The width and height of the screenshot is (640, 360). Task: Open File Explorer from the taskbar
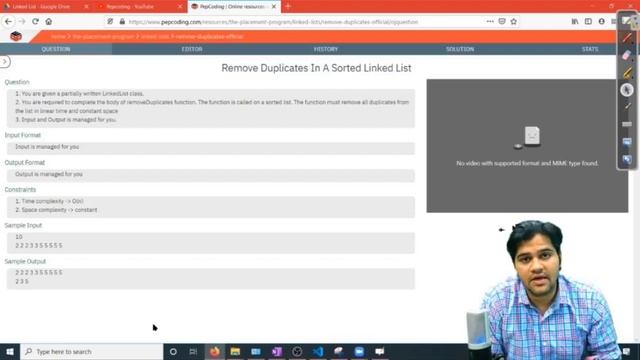(235, 351)
